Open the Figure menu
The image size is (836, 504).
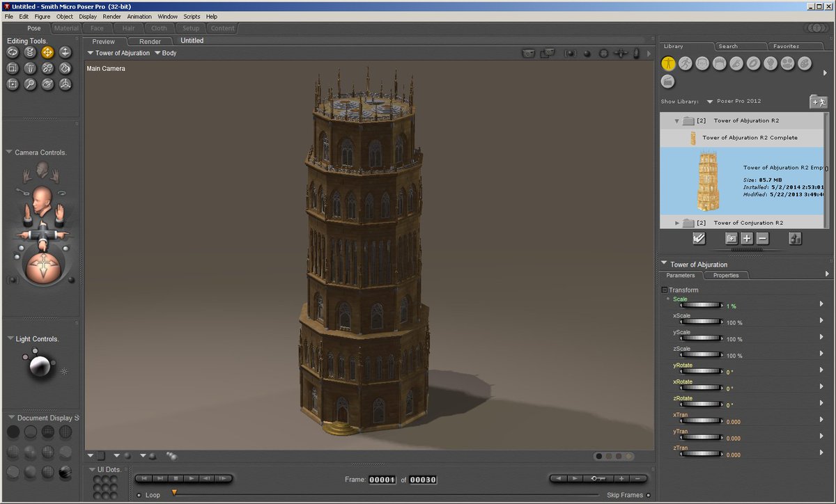(41, 16)
